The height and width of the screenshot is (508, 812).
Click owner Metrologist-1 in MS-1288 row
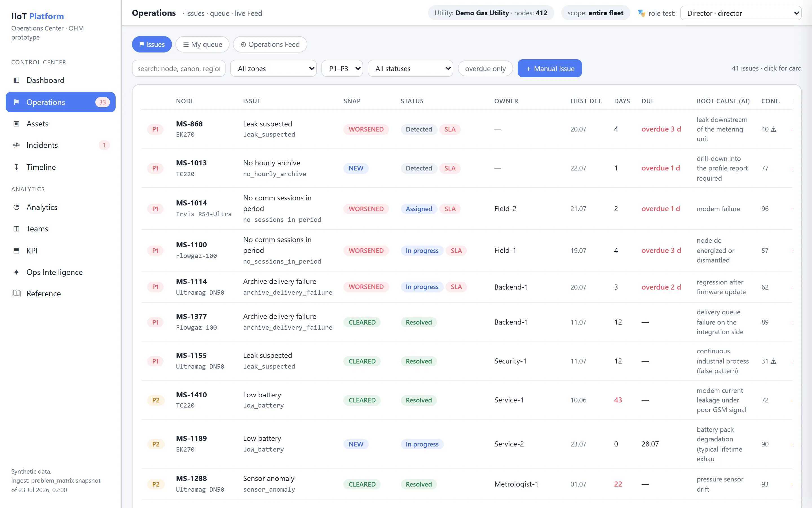pos(516,484)
